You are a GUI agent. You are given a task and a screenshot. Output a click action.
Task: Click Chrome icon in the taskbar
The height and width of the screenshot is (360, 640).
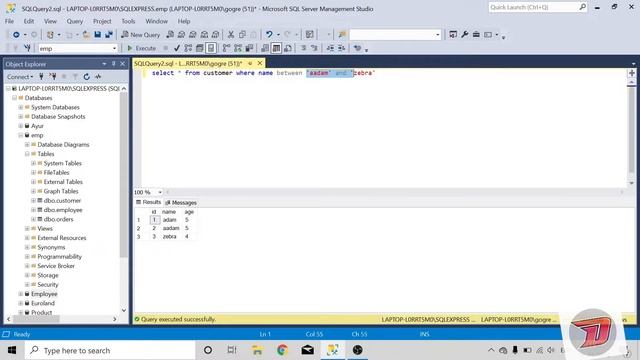[x=282, y=350]
